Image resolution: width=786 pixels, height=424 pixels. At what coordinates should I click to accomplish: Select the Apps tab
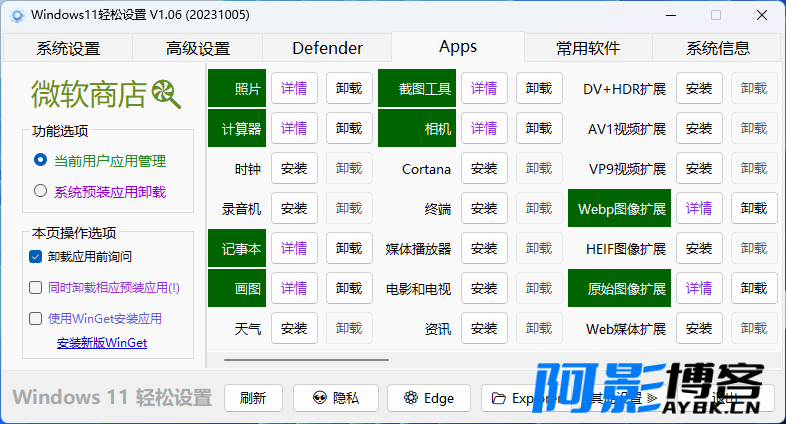pyautogui.click(x=458, y=47)
